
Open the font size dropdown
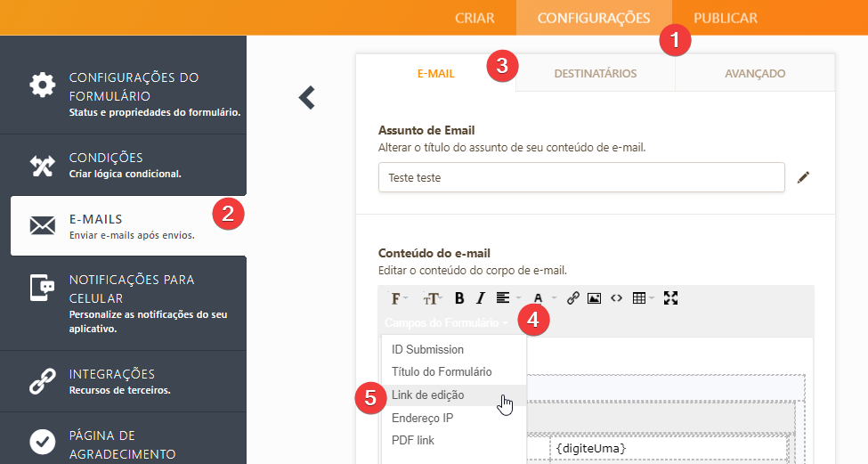[x=433, y=298]
